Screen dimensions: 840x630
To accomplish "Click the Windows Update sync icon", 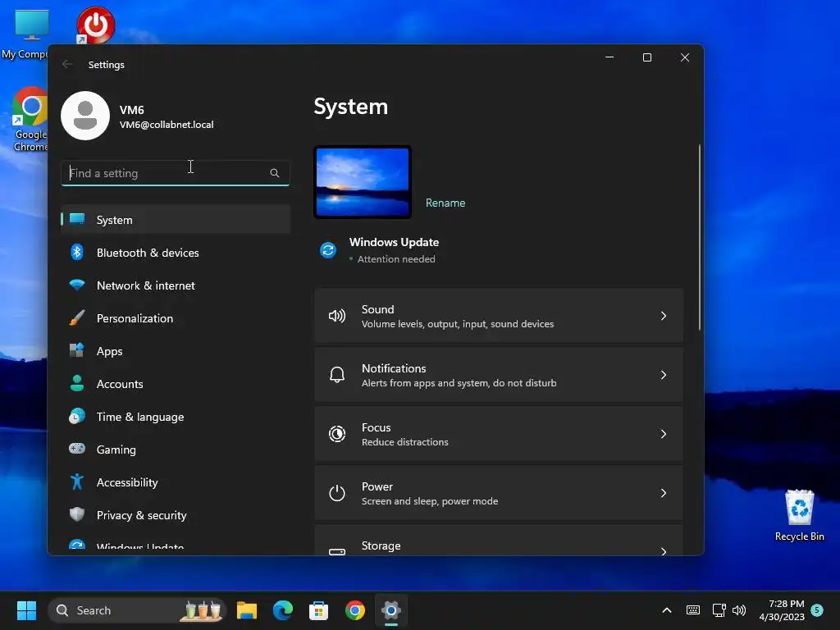I will (x=328, y=250).
